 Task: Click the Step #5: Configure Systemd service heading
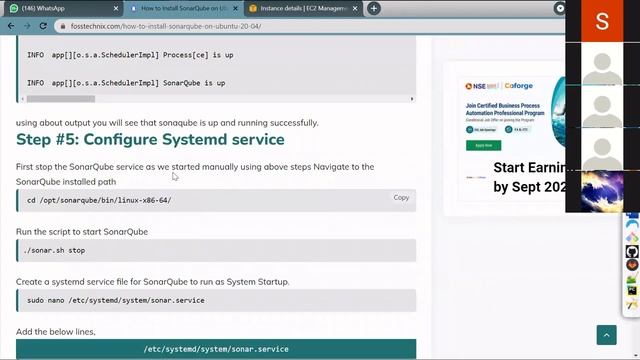pos(150,140)
